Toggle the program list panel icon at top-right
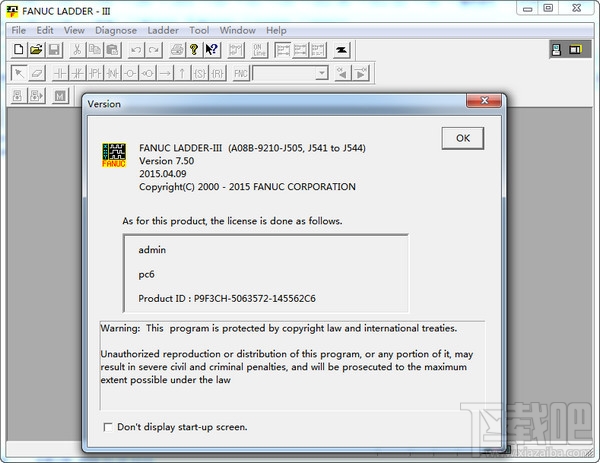Screen dimensions: 600x463 point(556,49)
